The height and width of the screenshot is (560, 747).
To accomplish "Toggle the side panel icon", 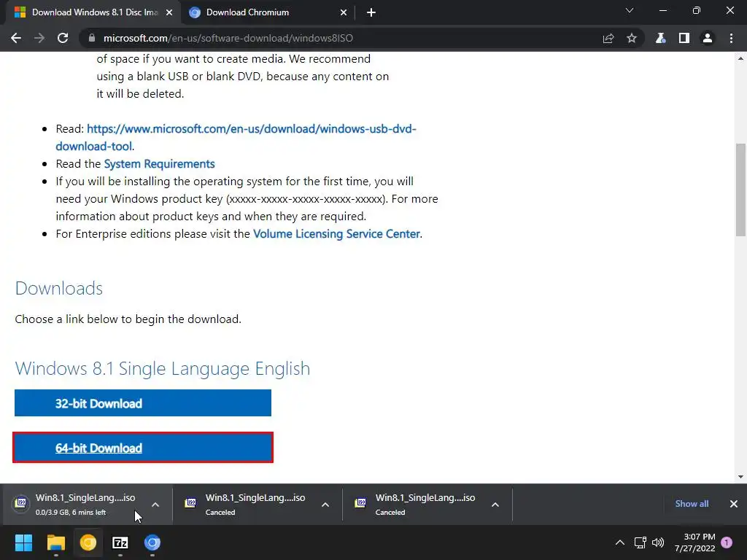I will point(684,38).
